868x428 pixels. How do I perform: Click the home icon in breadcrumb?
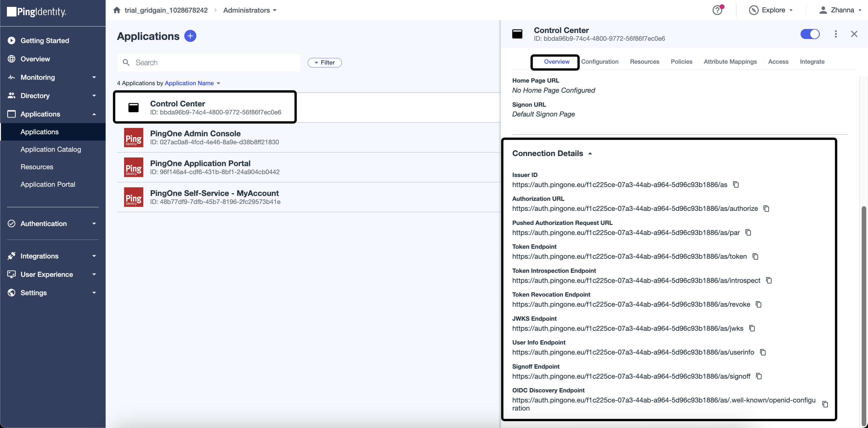(x=117, y=10)
